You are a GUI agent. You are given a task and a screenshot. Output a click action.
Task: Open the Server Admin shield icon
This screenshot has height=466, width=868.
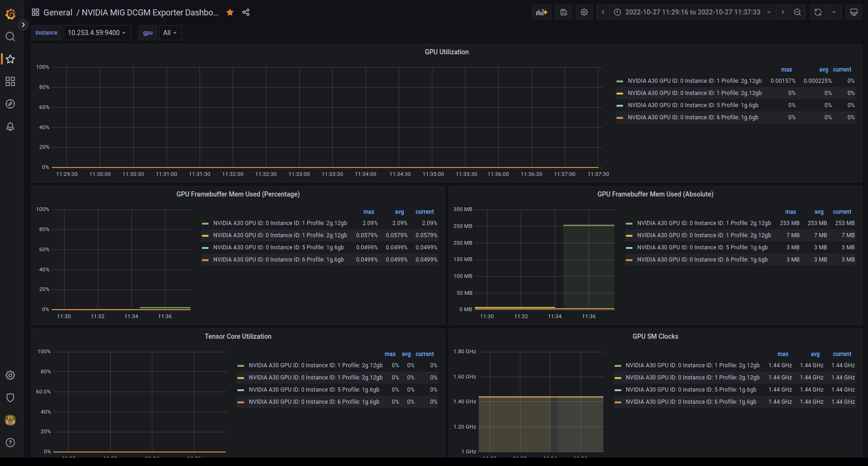coord(10,398)
